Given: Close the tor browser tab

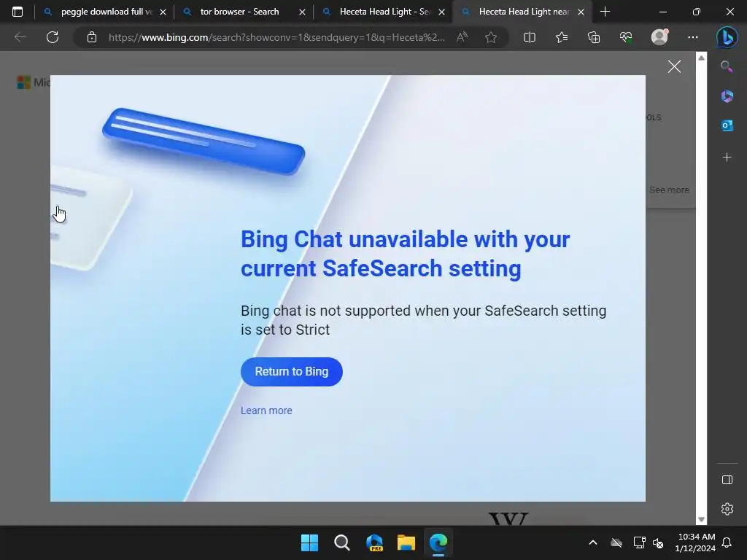Looking at the screenshot, I should 302,12.
